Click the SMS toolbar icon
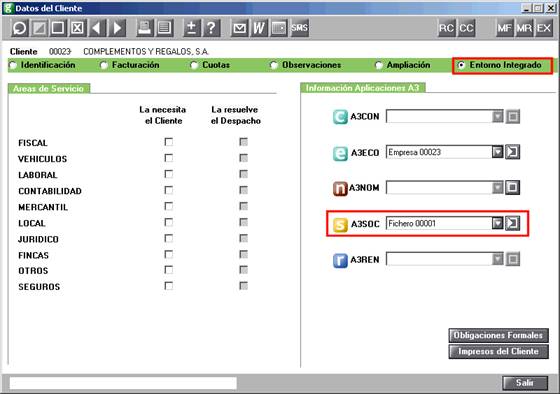This screenshot has width=560, height=394. point(299,28)
